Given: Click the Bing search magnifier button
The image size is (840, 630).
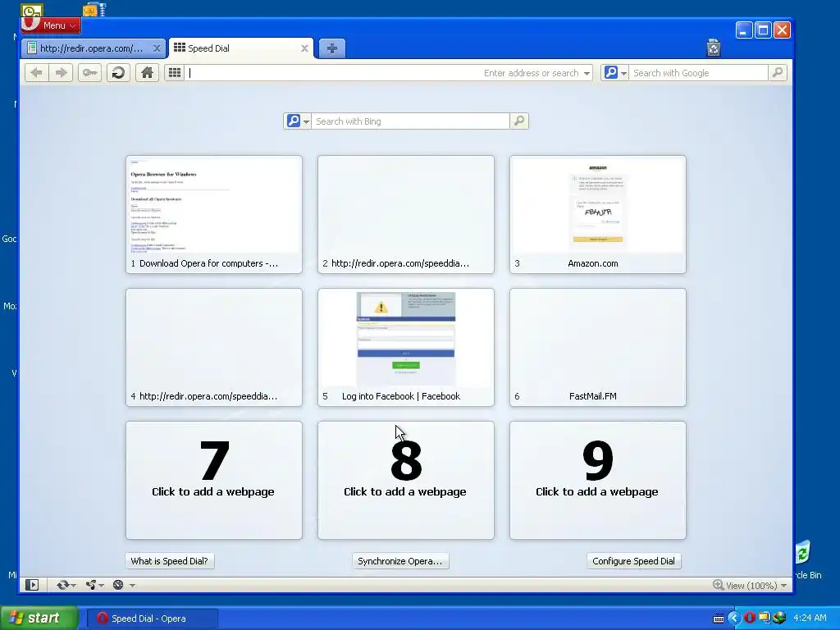Looking at the screenshot, I should click(x=519, y=121).
